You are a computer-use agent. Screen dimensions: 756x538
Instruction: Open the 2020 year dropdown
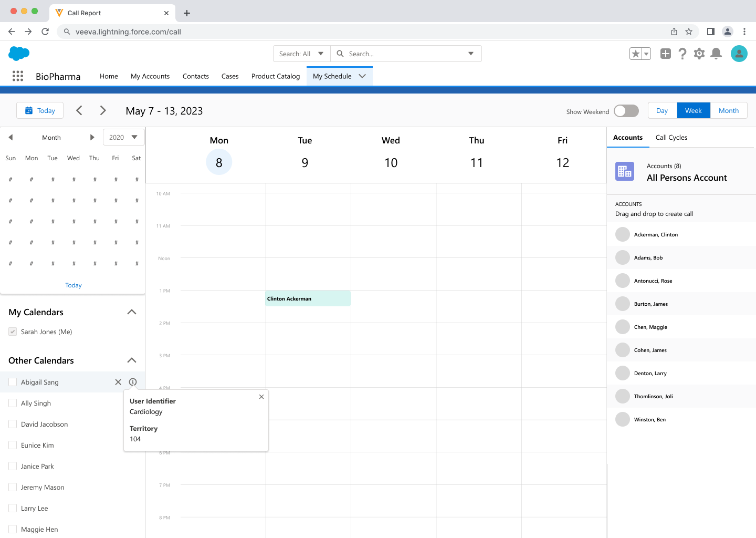click(123, 137)
